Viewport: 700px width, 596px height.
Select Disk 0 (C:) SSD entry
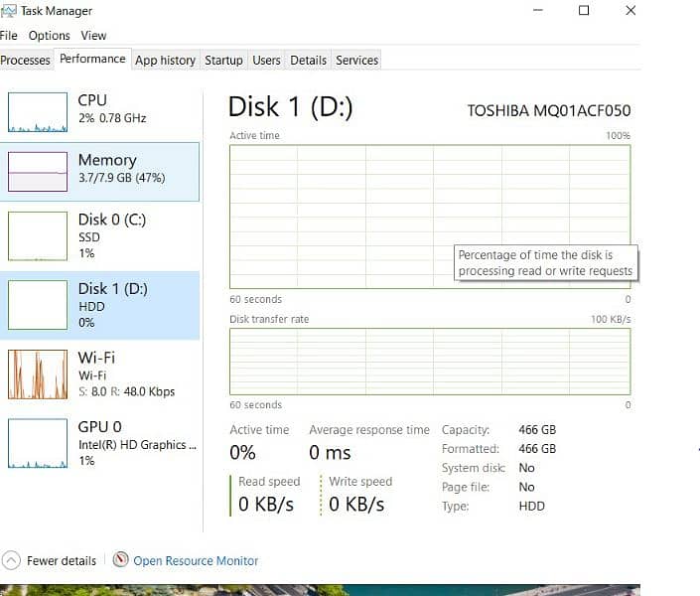[99, 235]
